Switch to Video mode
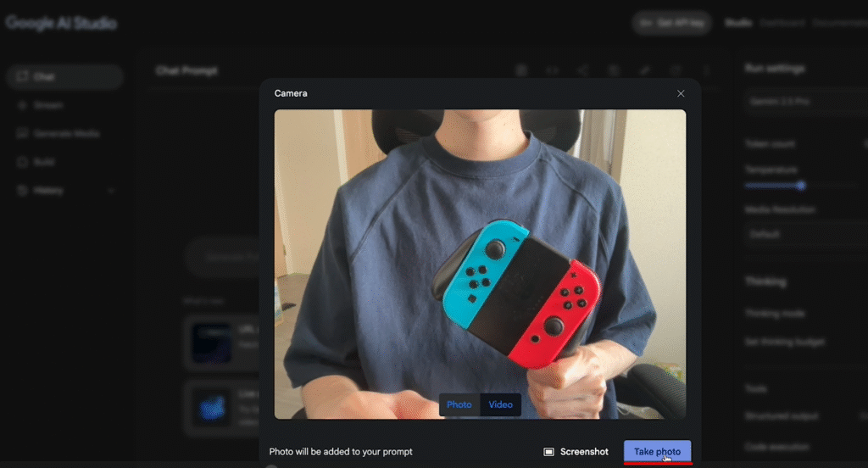Screen dimensions: 868x468 [500, 404]
